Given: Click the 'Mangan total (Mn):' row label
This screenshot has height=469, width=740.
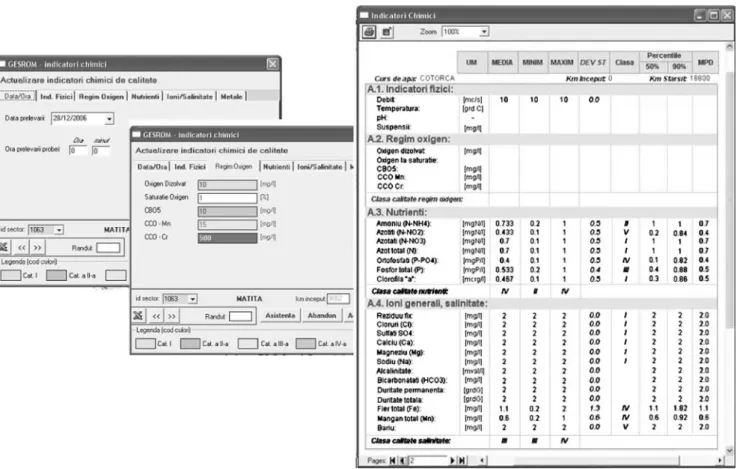Looking at the screenshot, I should [x=406, y=419].
